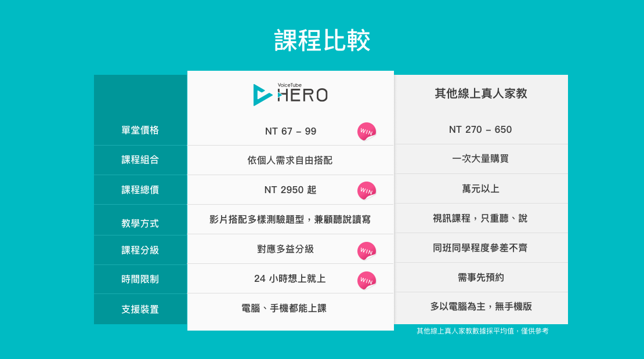Select the 課程比較 page title

coord(322,40)
